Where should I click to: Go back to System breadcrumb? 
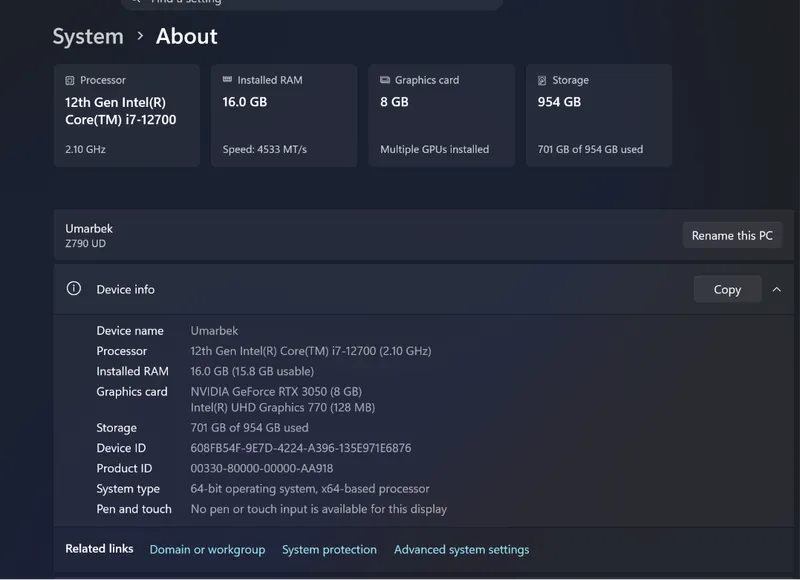(88, 37)
